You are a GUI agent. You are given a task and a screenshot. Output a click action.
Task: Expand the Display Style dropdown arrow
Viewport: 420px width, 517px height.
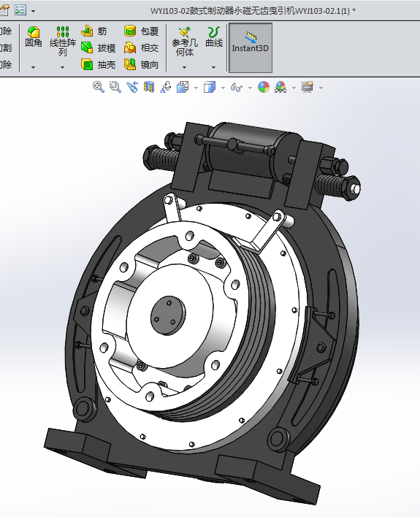click(x=223, y=88)
